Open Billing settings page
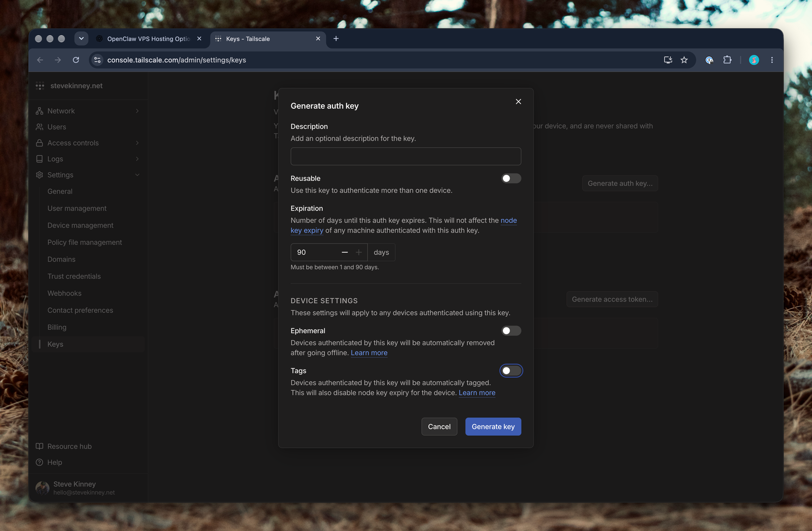812x531 pixels. 57,327
